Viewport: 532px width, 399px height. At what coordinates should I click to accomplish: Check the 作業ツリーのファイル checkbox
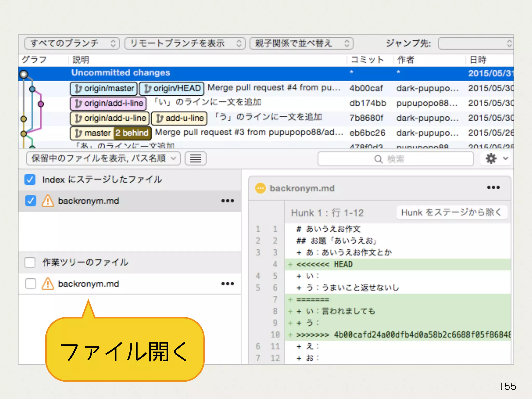[30, 262]
